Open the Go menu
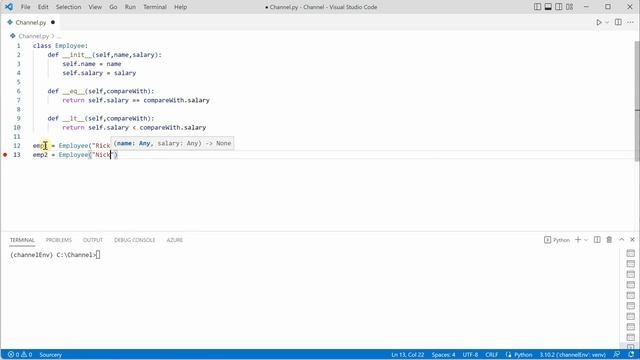This screenshot has height=360, width=640. tap(113, 7)
